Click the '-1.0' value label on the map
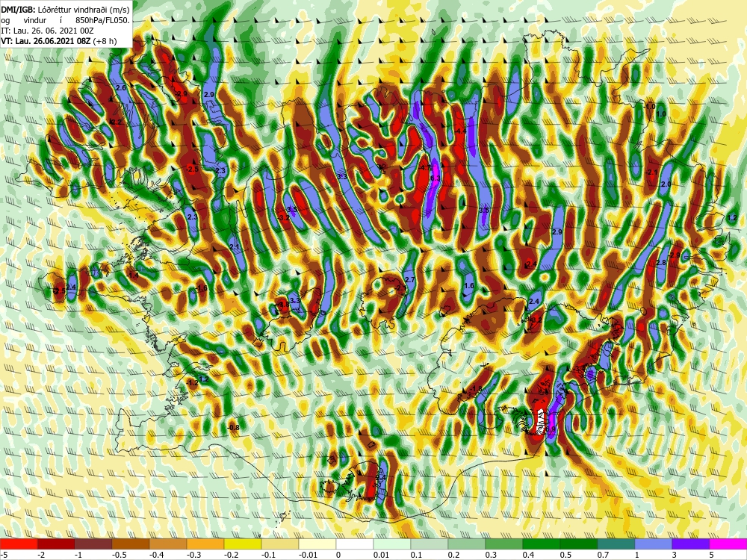This screenshot has width=747, height=560. pos(650,107)
